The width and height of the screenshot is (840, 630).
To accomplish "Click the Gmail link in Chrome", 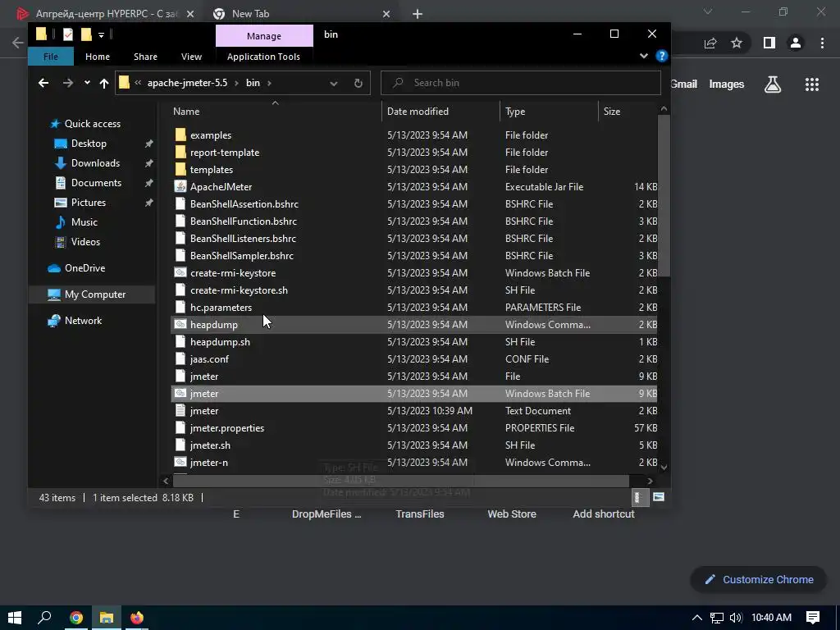I will point(683,84).
